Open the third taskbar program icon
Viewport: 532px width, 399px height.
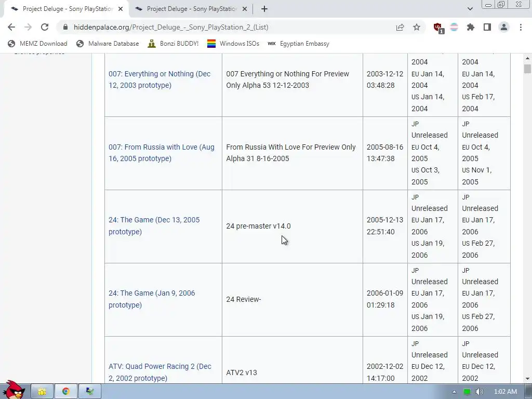(x=89, y=392)
